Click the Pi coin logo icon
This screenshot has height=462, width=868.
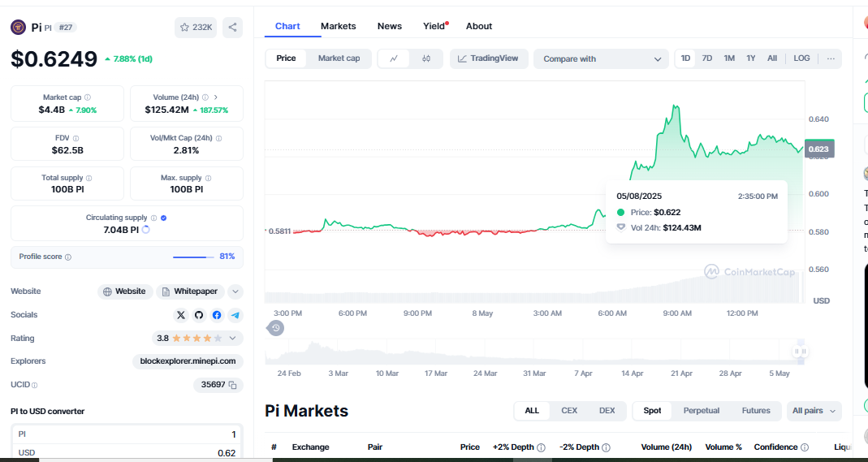[18, 27]
